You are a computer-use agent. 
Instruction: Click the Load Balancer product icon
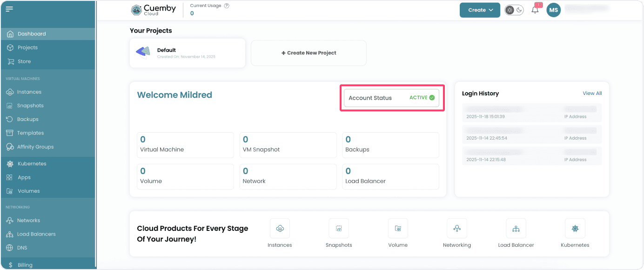click(x=516, y=229)
